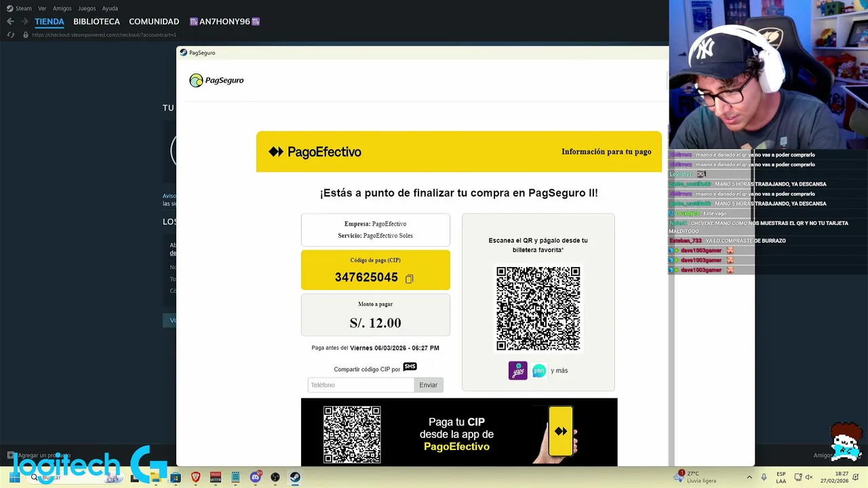Click the checkout URL in Steam address bar
The height and width of the screenshot is (488, 868).
pyautogui.click(x=104, y=35)
